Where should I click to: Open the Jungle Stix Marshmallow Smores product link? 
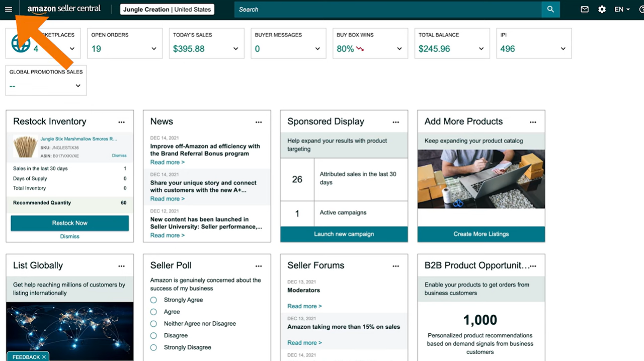click(79, 139)
